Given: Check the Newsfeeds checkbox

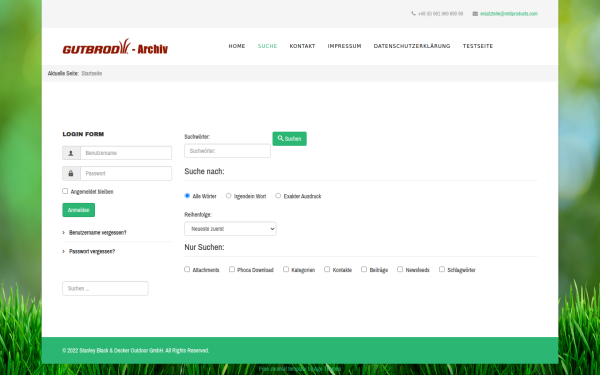Looking at the screenshot, I should [400, 269].
